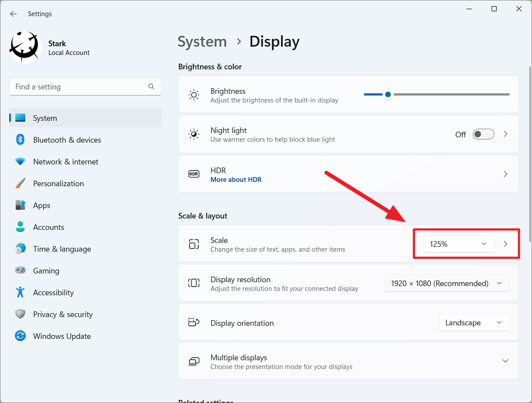
Task: Open the Display orientation dropdown
Action: coord(474,322)
